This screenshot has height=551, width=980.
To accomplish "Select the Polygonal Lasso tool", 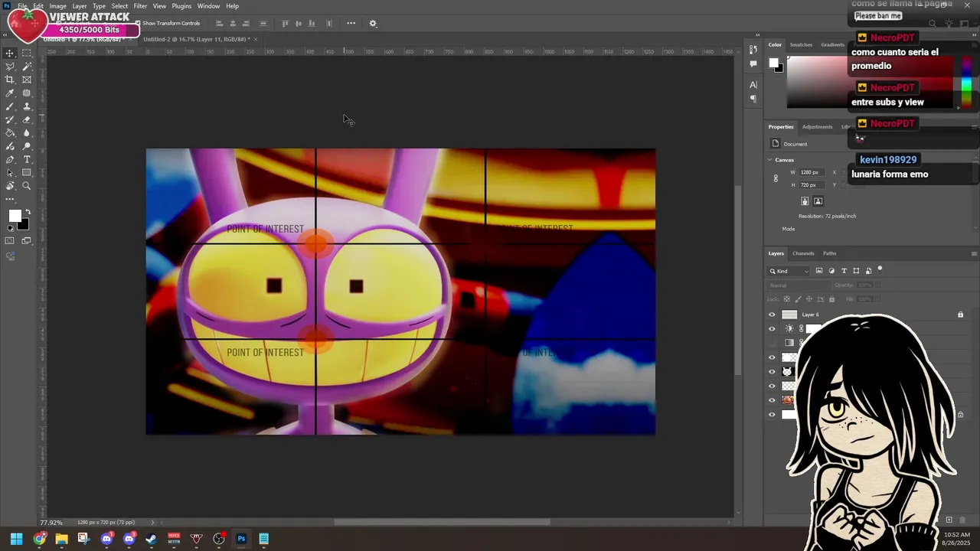I will click(x=10, y=67).
